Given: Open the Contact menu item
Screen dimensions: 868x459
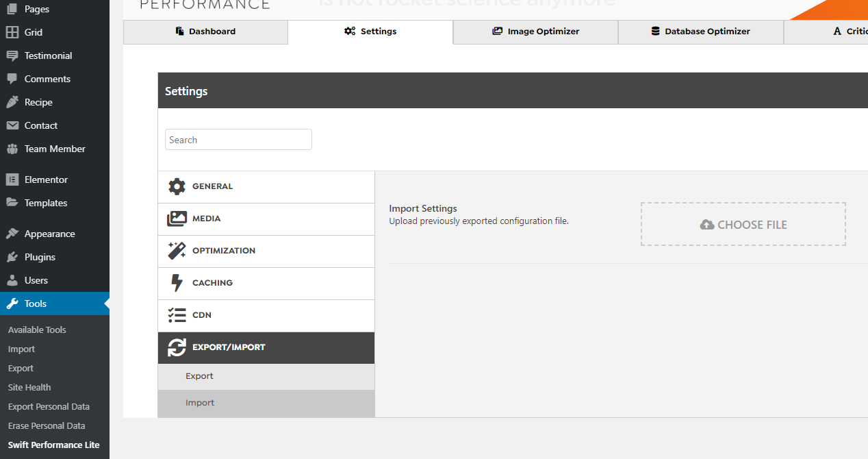Looking at the screenshot, I should tap(55, 125).
